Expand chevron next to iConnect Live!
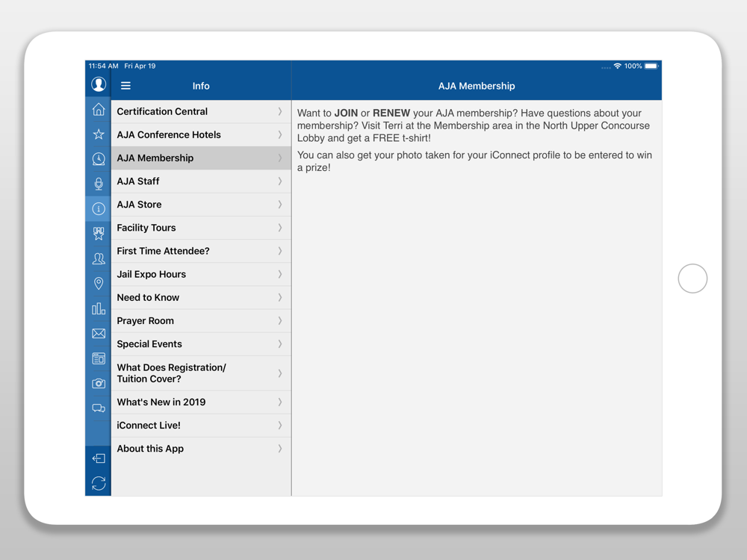The width and height of the screenshot is (747, 560). [280, 426]
